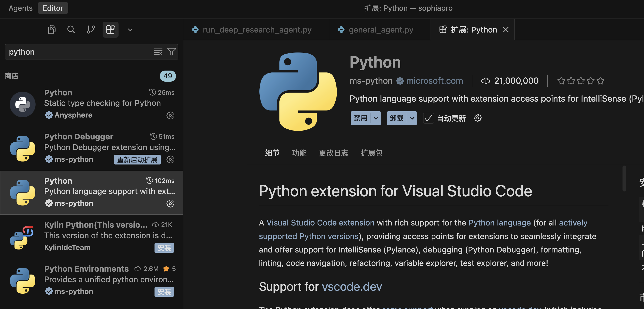Image resolution: width=644 pixels, height=309 pixels.
Task: Click the 商店 marketplace section header
Action: pyautogui.click(x=11, y=76)
